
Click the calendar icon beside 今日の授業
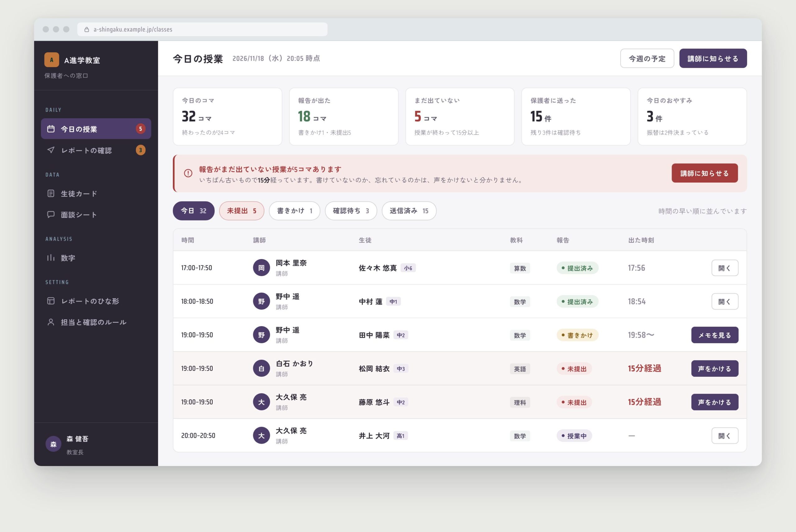coord(51,129)
